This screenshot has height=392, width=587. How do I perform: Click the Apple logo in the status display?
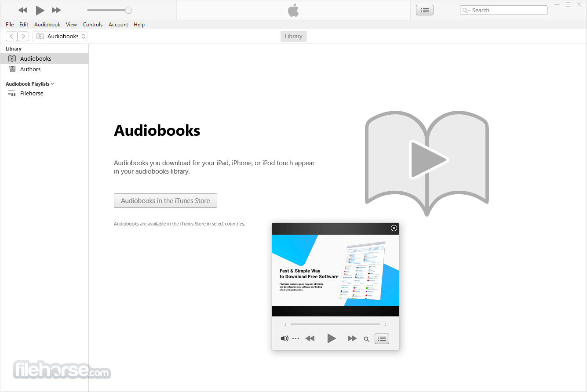click(293, 10)
